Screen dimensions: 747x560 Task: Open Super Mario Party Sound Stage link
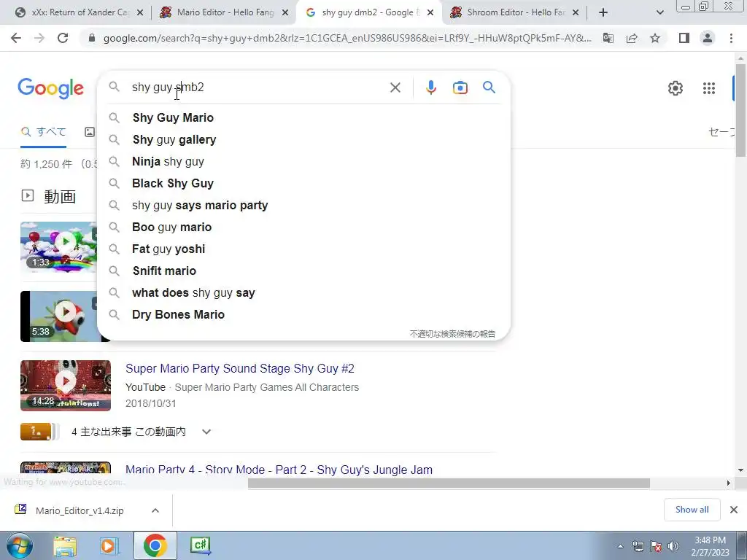(239, 368)
